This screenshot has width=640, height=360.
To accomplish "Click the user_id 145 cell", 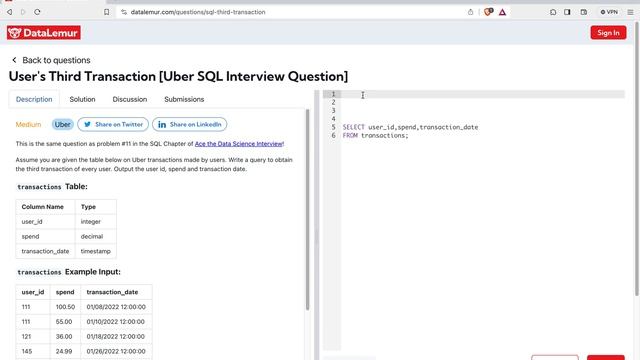I will pyautogui.click(x=33, y=351).
